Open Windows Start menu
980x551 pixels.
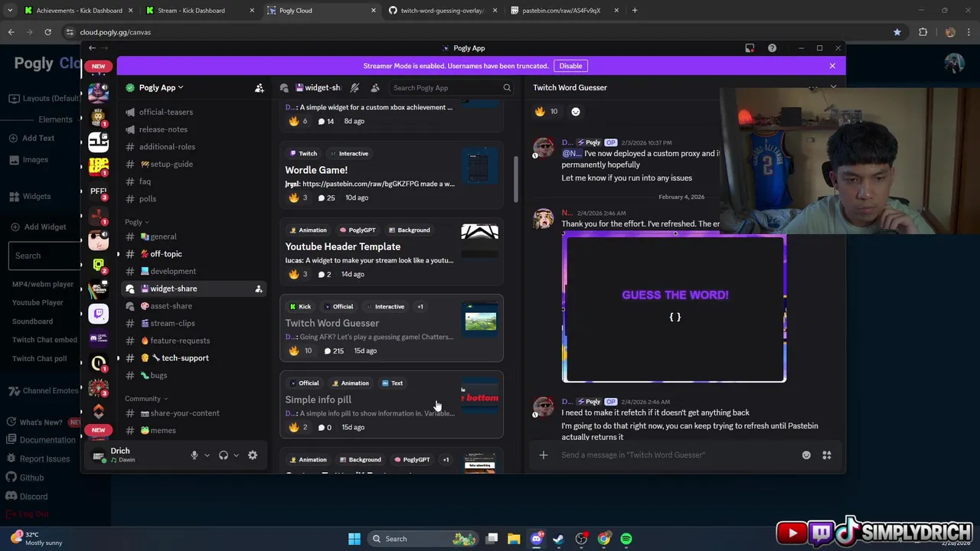(x=354, y=539)
